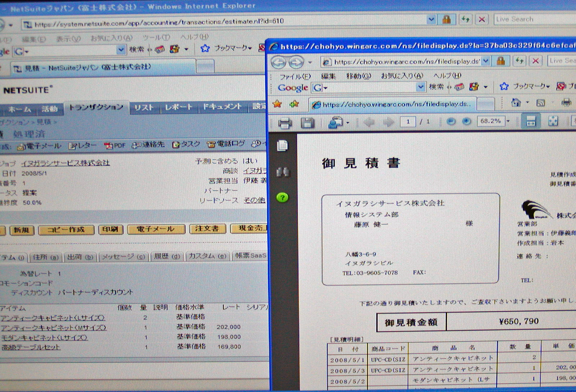576x392 pixels.
Task: Click Live Search box in NetSuite browser
Action: click(x=534, y=19)
